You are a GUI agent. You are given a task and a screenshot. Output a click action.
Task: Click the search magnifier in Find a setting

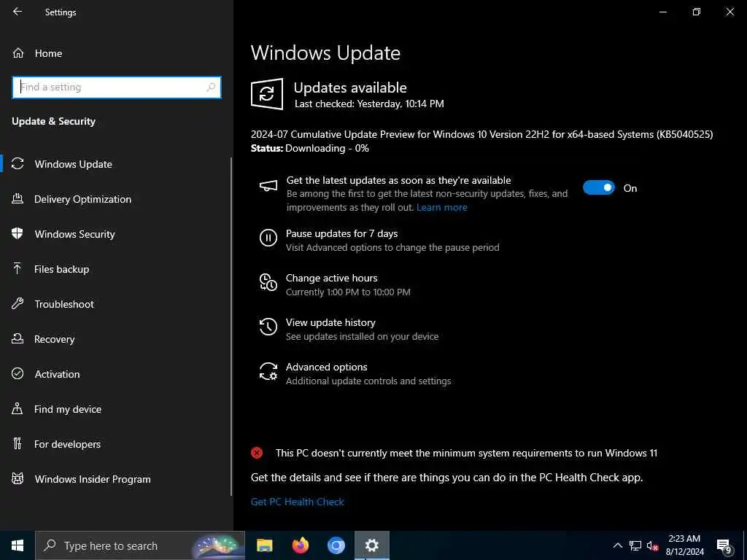(x=211, y=87)
